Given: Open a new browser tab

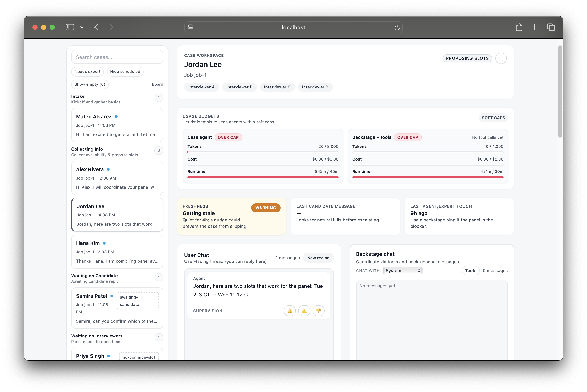Looking at the screenshot, I should [x=534, y=27].
